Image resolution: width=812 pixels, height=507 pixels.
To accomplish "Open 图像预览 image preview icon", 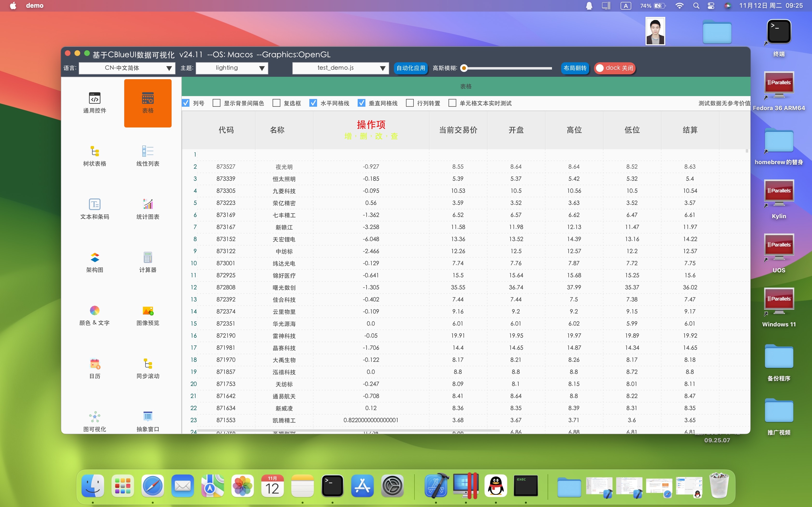I will pos(148,311).
